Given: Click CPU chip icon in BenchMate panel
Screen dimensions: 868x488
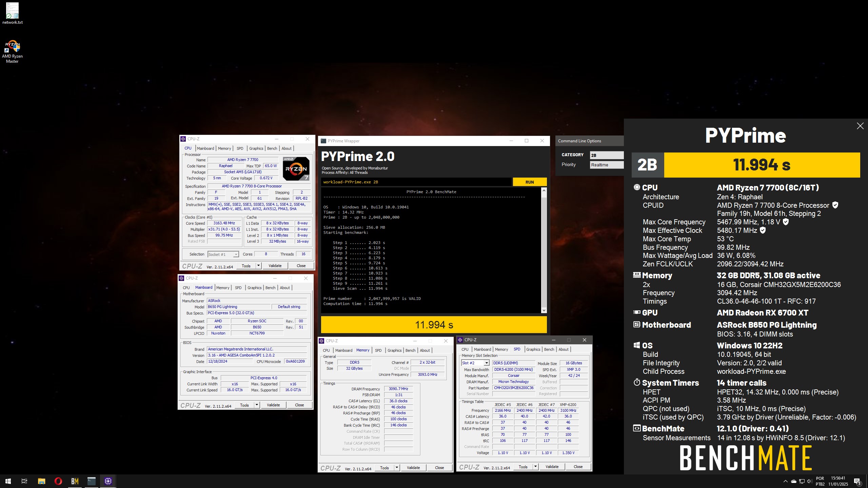Looking at the screenshot, I should [x=637, y=187].
